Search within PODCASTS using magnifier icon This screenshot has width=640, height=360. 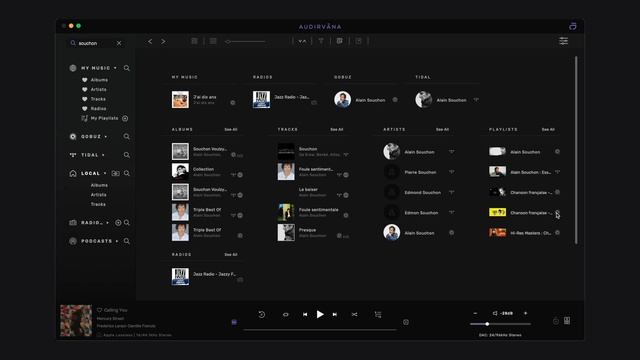pyautogui.click(x=127, y=241)
